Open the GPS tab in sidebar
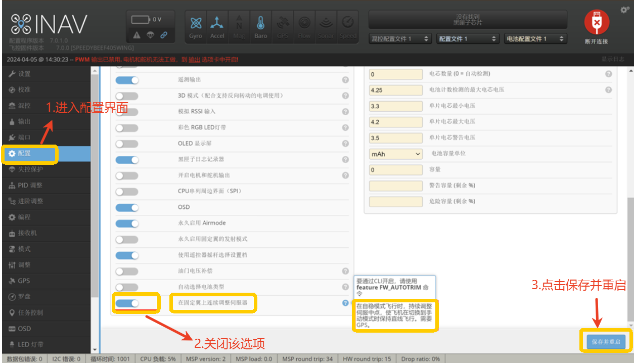The height and width of the screenshot is (364, 634). click(46, 281)
